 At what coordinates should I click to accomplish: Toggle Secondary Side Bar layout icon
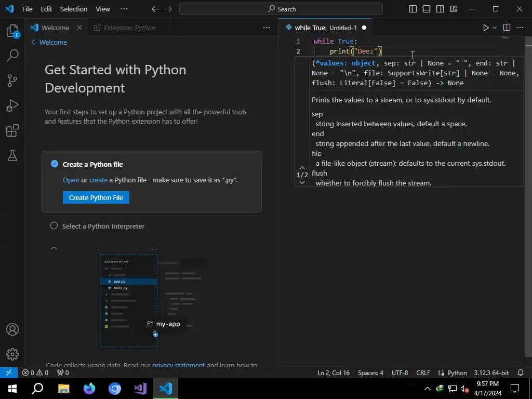pyautogui.click(x=440, y=9)
